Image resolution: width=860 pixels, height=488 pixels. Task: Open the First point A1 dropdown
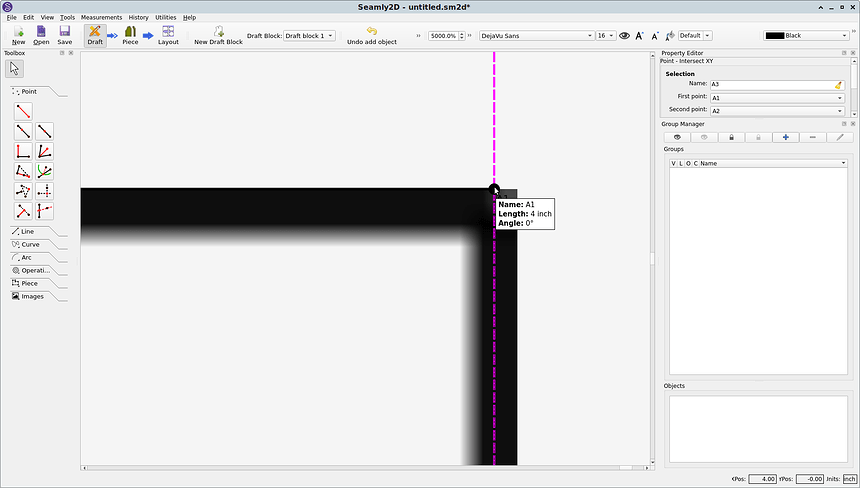tap(777, 98)
